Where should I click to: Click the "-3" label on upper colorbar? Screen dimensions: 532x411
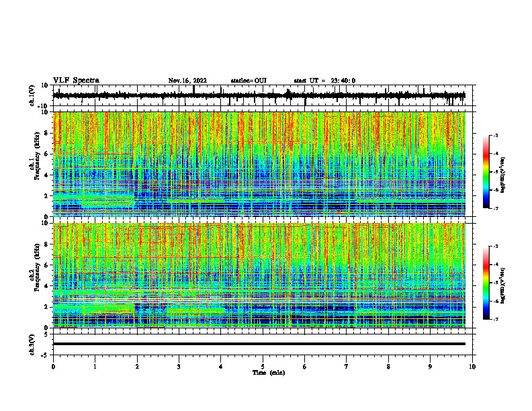[495, 135]
